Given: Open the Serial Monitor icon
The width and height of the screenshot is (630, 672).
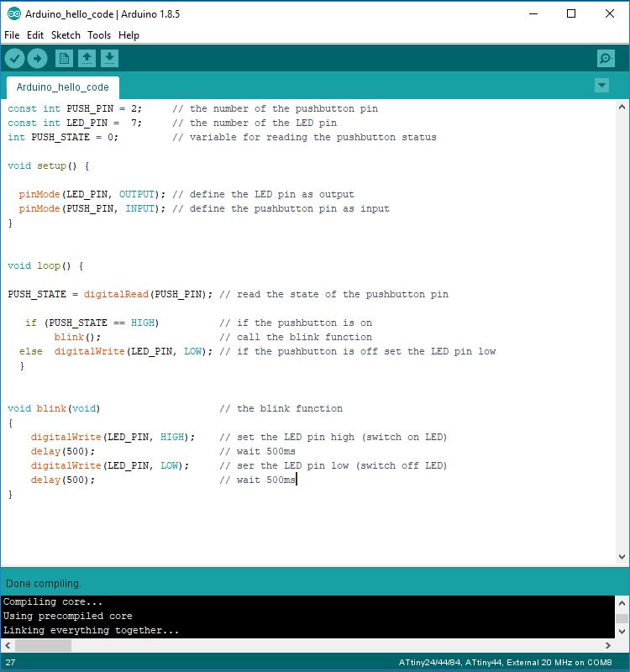Looking at the screenshot, I should point(606,58).
